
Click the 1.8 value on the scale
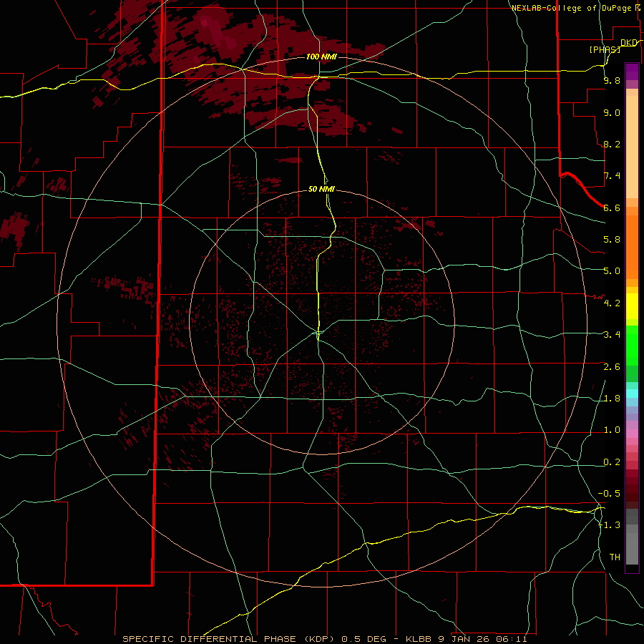tap(612, 398)
